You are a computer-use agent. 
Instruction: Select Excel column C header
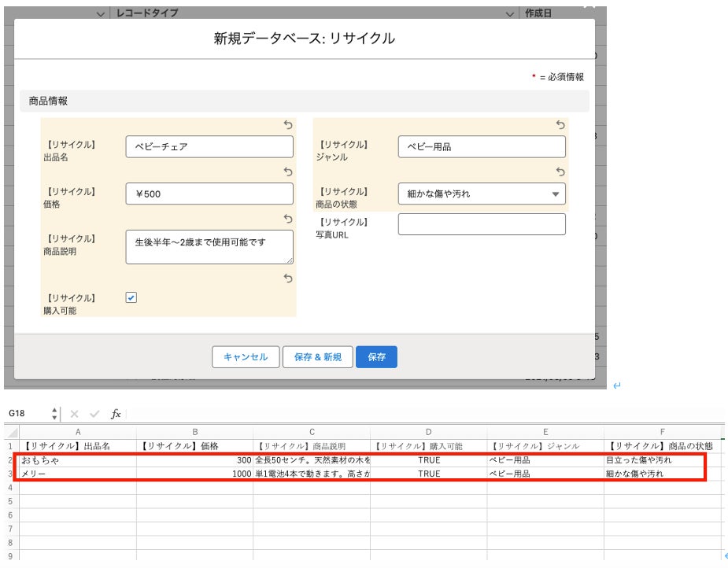pyautogui.click(x=312, y=432)
